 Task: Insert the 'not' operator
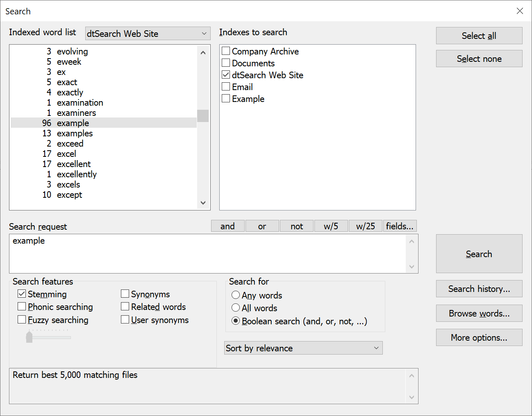tap(297, 226)
